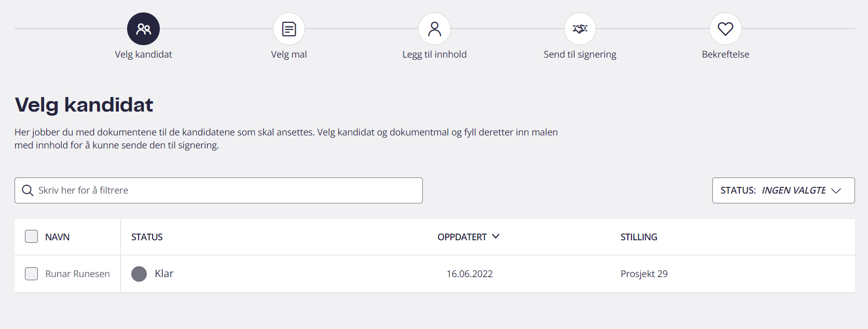The width and height of the screenshot is (868, 329).
Task: Click the STATUS column header
Action: click(147, 237)
